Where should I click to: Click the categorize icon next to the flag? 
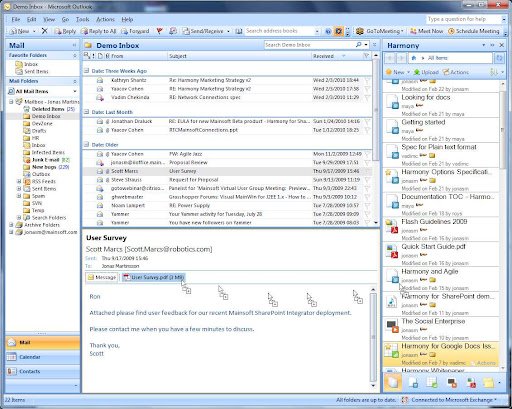pyautogui.click(x=173, y=31)
